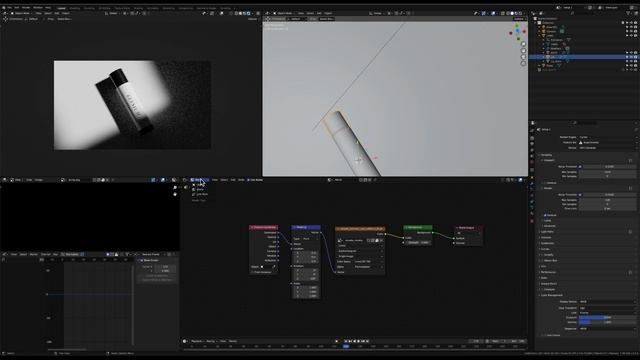
Task: Open the File menu
Action: (x=9, y=8)
